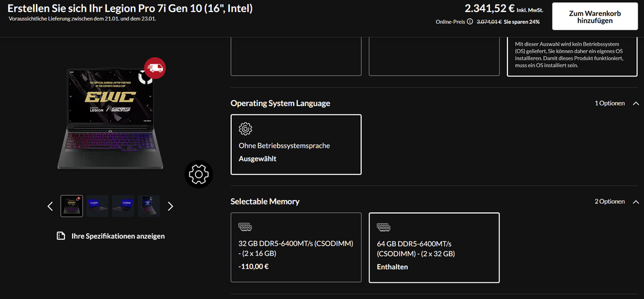Select the first laptop thumbnail image
Screen dimensions: 644x299
tap(71, 206)
